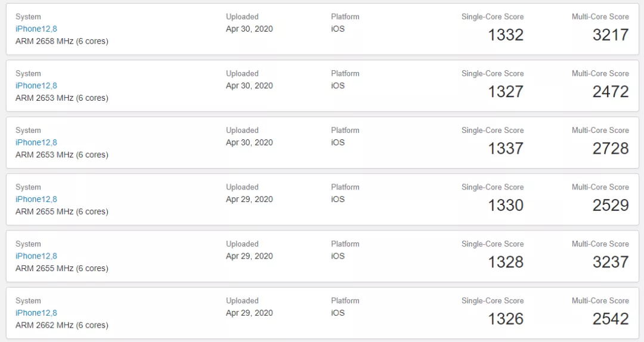The height and width of the screenshot is (342, 644).
Task: Open iPhone12,8 link for the 3217 multi-core result
Action: pos(36,29)
